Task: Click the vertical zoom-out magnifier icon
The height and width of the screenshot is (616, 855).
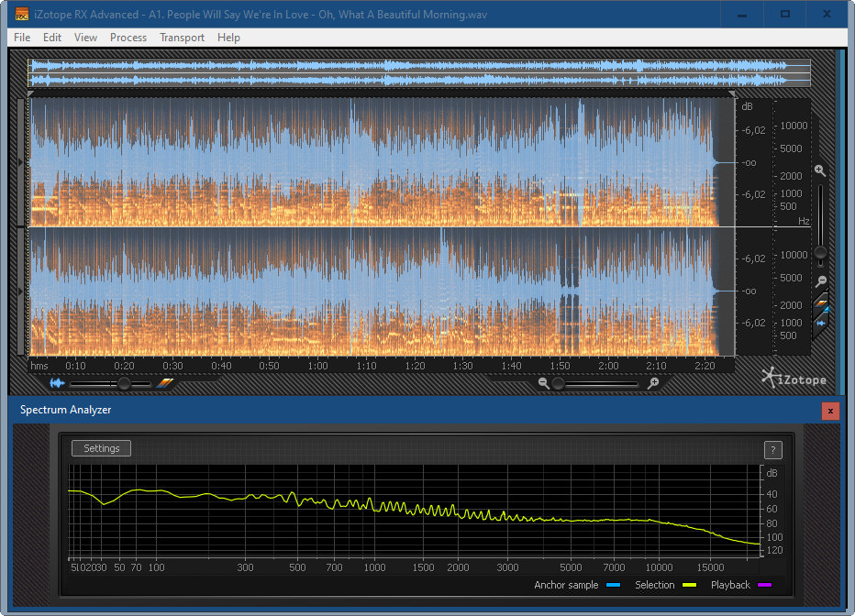Action: [x=821, y=281]
